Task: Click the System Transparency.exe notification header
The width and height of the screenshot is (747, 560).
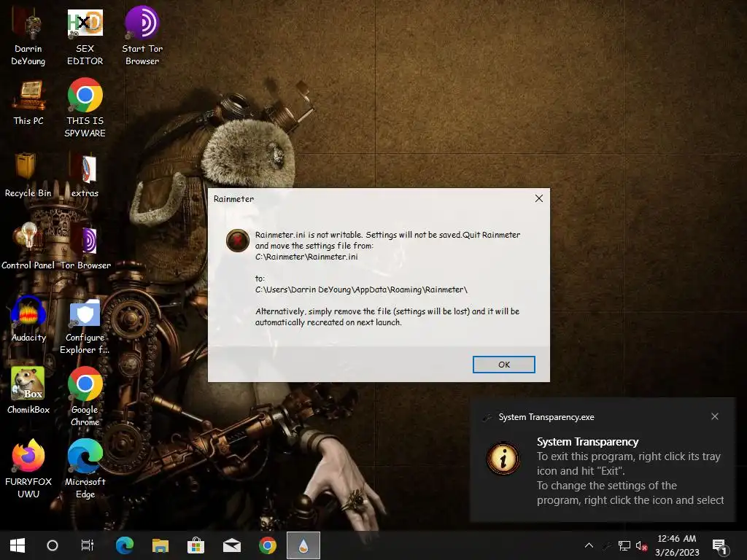Action: 546,417
